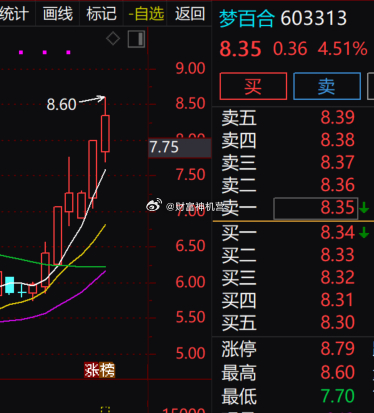Click the blue 卖 sell button
Screen dimensions: 374x413
327,86
